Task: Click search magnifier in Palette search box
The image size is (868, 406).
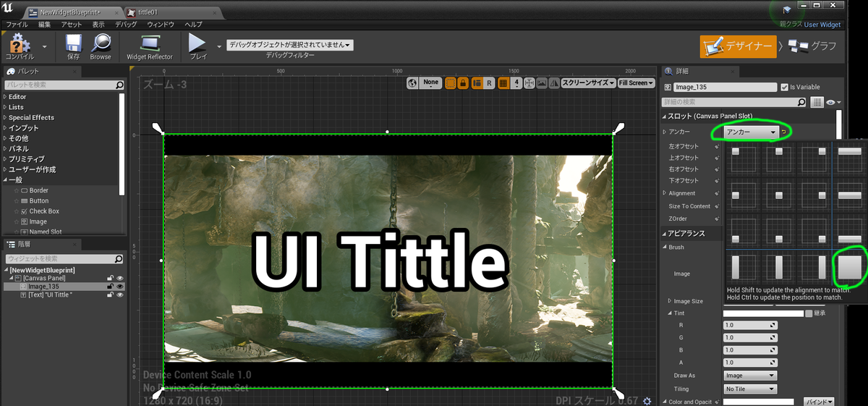Action: pos(119,85)
